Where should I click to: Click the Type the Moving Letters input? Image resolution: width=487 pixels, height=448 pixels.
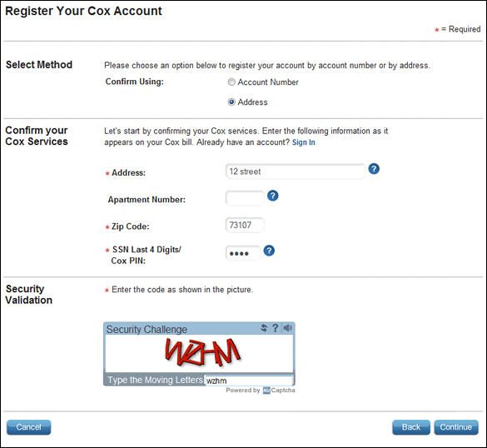click(249, 381)
